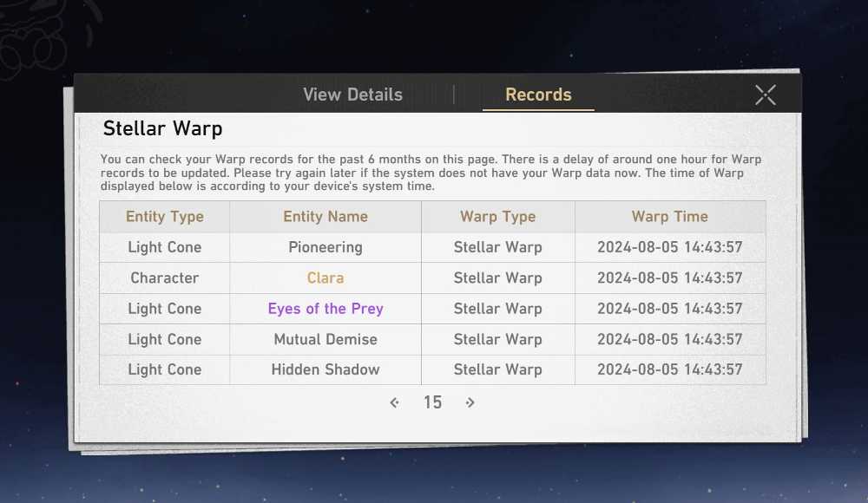Click the Warp Time column header
This screenshot has width=868, height=503.
(x=670, y=216)
